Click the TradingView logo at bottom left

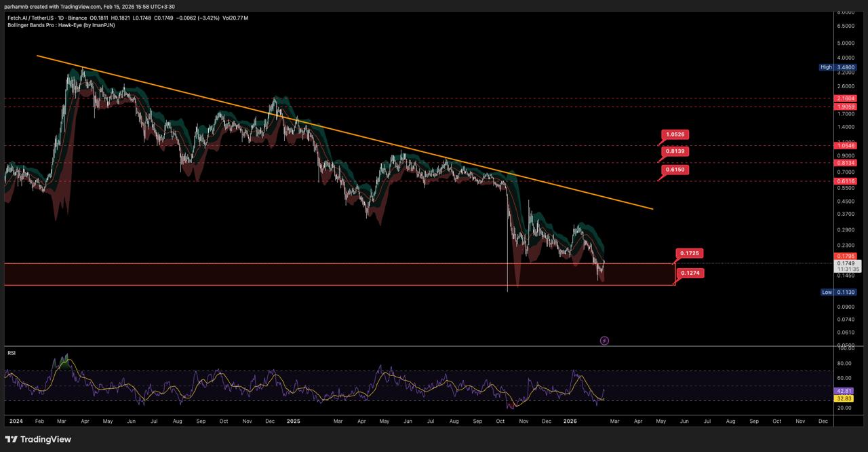[38, 439]
